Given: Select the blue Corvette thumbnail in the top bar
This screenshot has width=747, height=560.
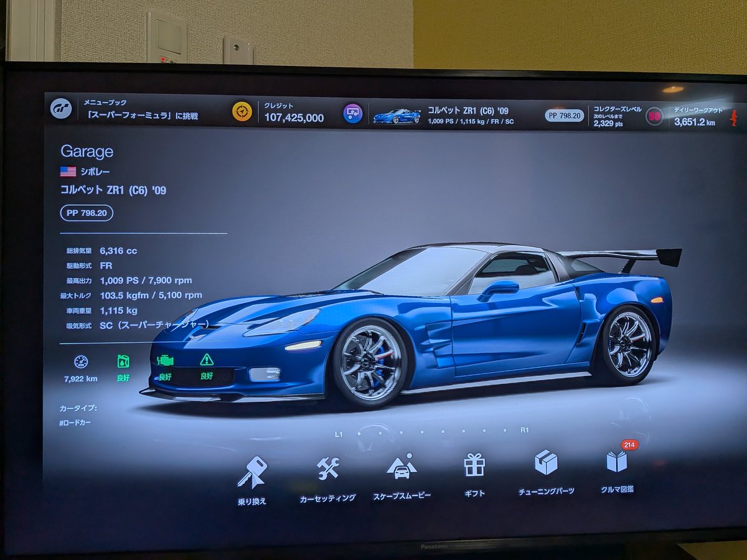Looking at the screenshot, I should pos(397,116).
